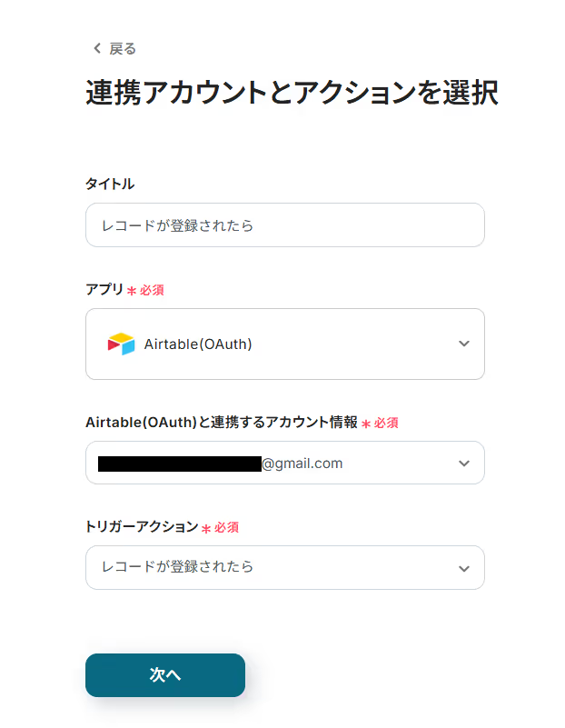Screen dimensions: 565x728
Task: Click the タイトル text input field
Action: pos(284,224)
